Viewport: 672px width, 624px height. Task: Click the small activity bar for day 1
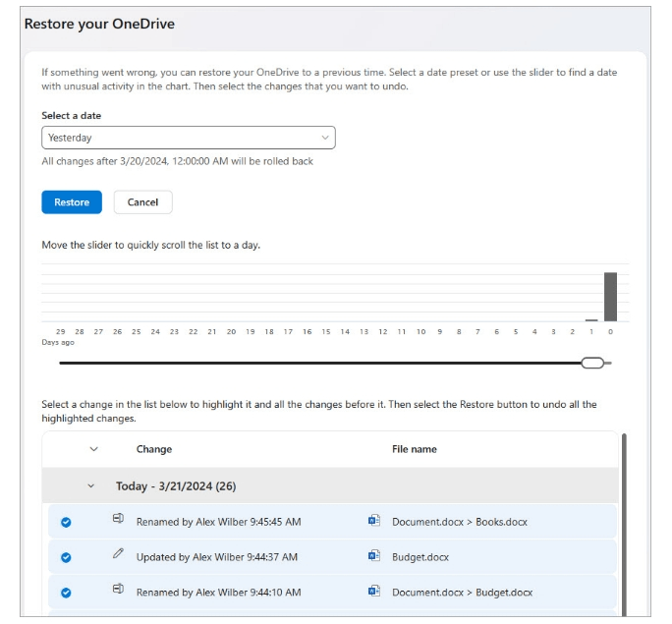pyautogui.click(x=591, y=320)
